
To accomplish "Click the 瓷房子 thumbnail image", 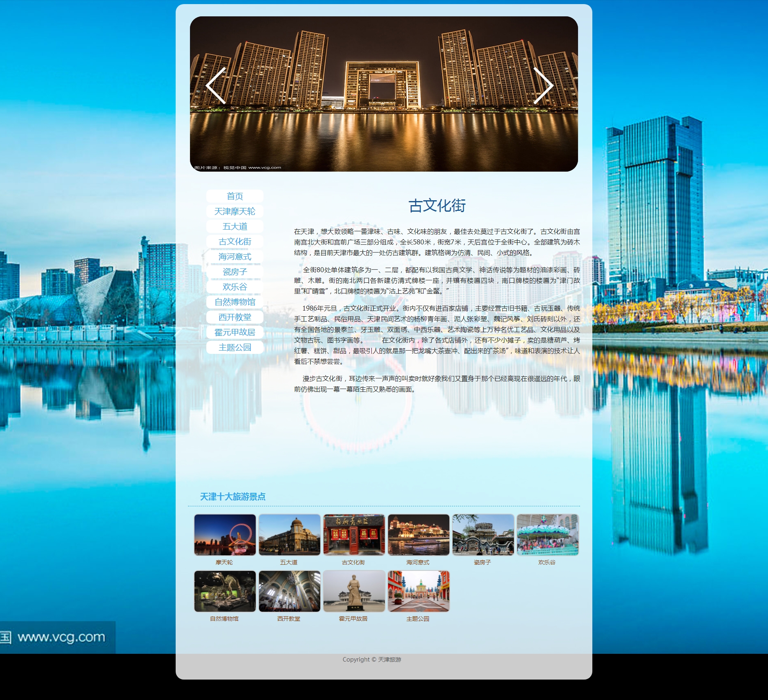I will [483, 535].
